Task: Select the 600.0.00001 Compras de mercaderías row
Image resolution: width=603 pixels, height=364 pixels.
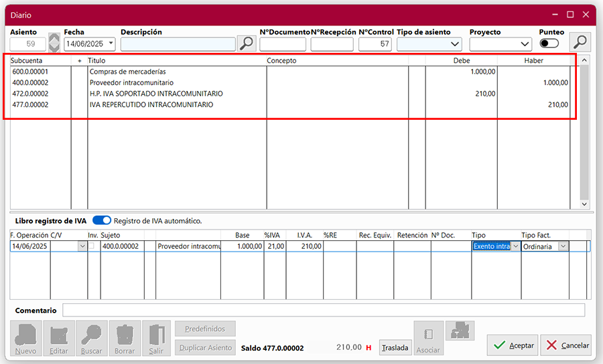Action: click(x=127, y=72)
